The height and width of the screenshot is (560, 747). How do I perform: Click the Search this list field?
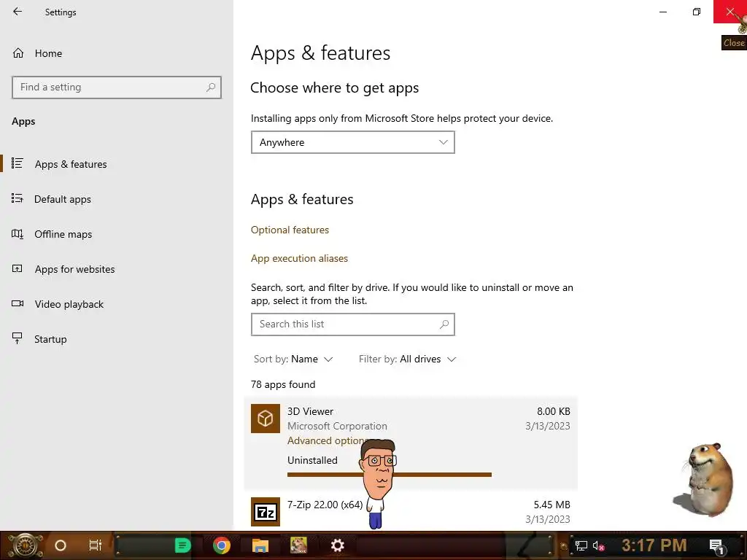pos(352,324)
